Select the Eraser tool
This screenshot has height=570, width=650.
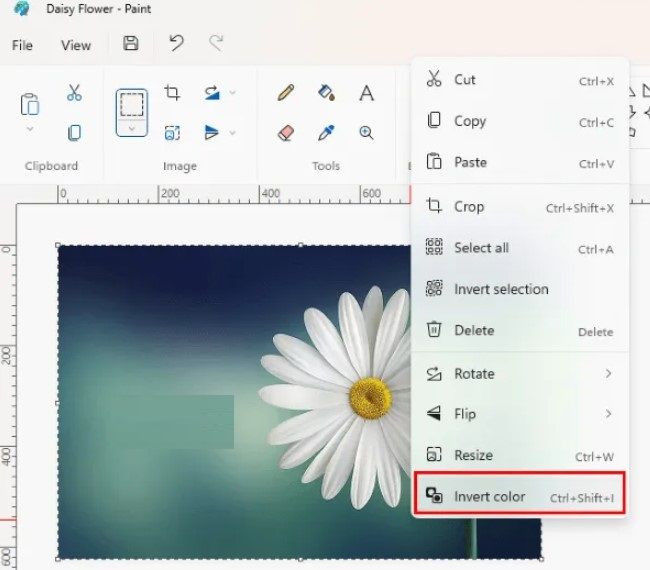click(286, 133)
